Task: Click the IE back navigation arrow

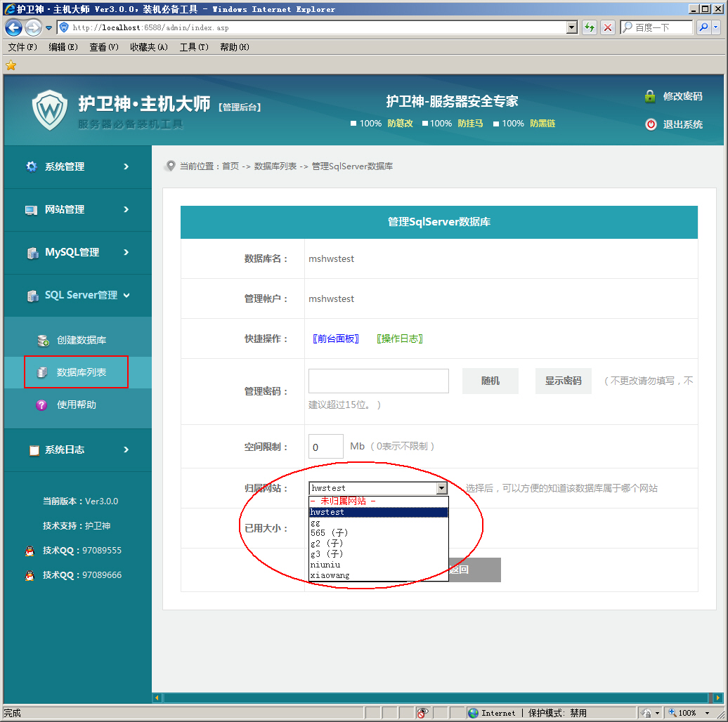Action: click(x=14, y=27)
